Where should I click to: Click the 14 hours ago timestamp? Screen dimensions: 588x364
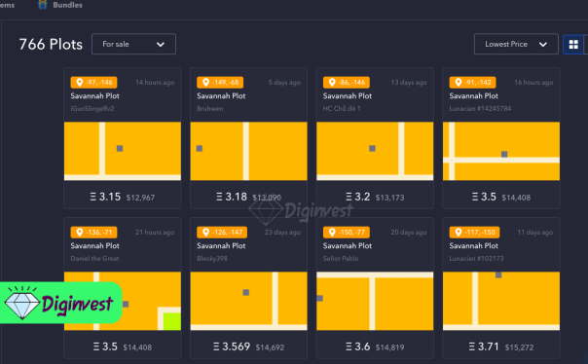pos(155,82)
